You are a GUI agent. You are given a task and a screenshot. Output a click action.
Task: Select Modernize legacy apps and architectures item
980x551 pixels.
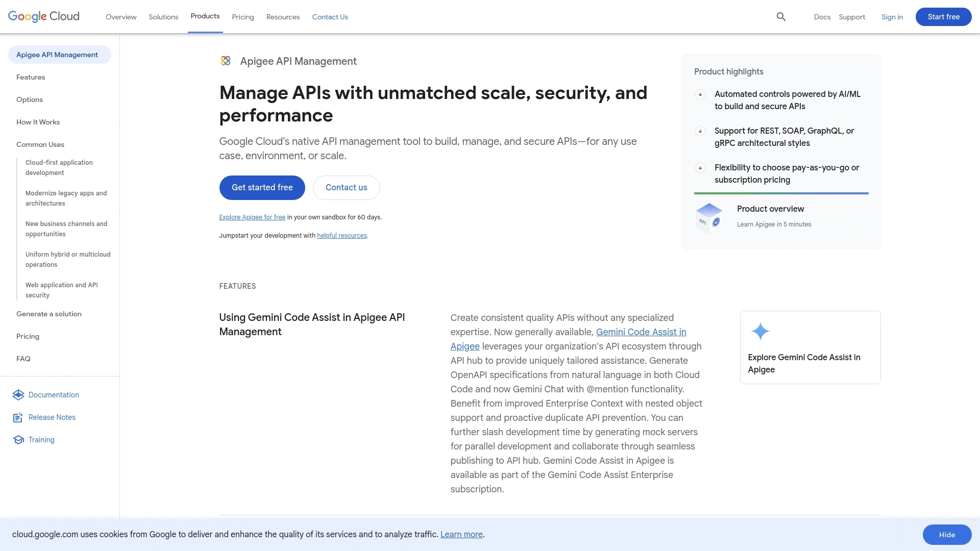[66, 198]
